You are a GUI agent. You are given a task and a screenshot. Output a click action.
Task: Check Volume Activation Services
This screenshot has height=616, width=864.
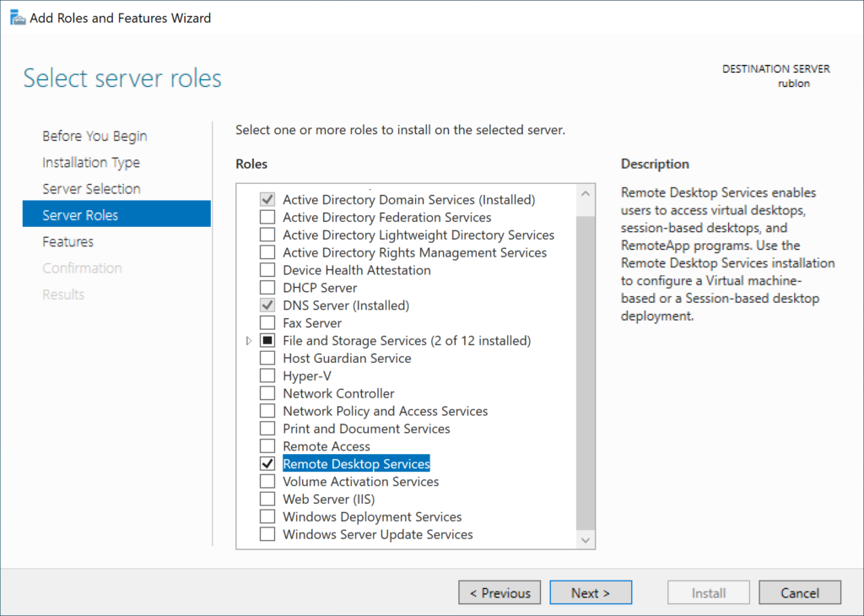(267, 481)
